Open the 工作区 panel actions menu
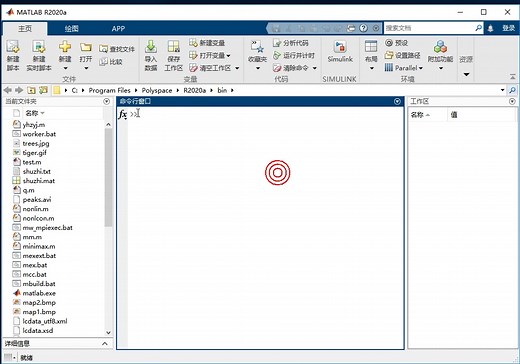 512,101
